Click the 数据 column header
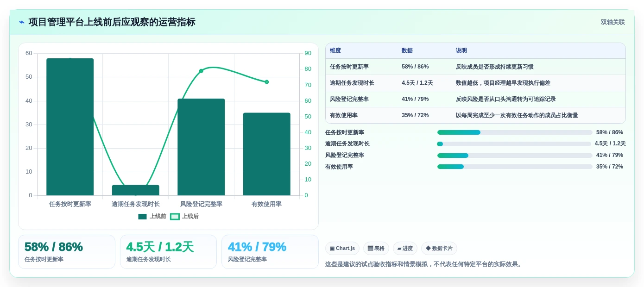Screen dimensions: 644x287 (x=407, y=51)
